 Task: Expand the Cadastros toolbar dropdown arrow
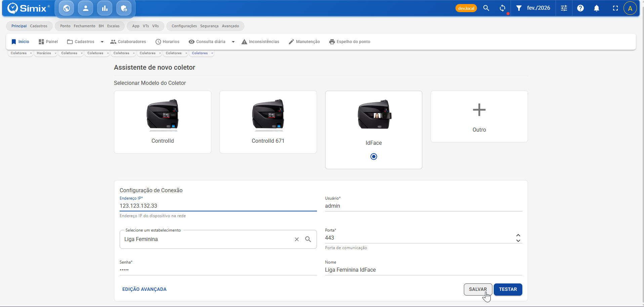[x=102, y=42]
